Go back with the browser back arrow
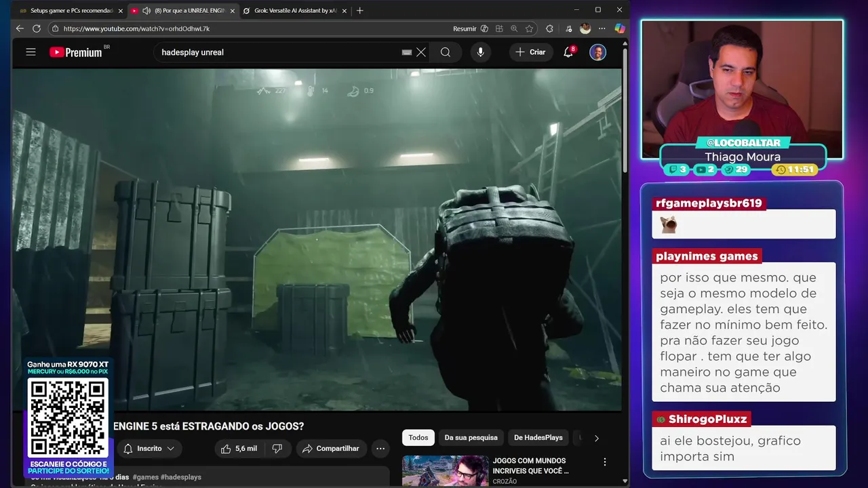This screenshot has height=488, width=868. (x=20, y=28)
